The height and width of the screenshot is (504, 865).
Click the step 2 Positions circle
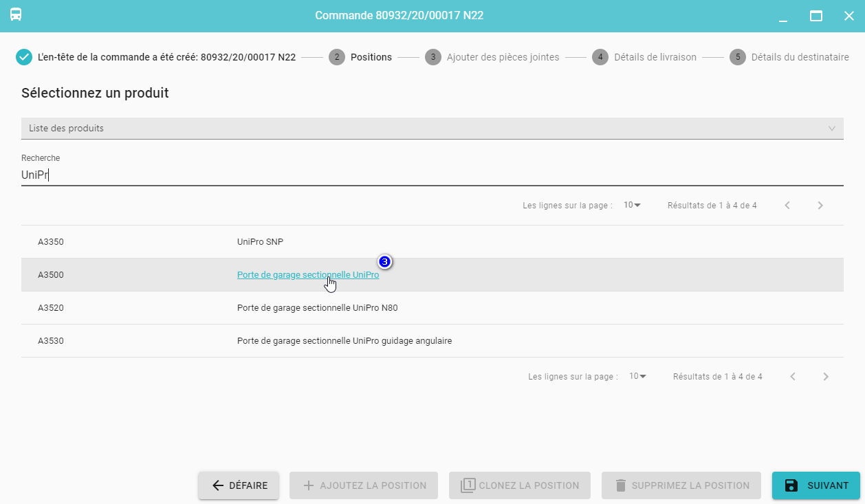(x=337, y=57)
